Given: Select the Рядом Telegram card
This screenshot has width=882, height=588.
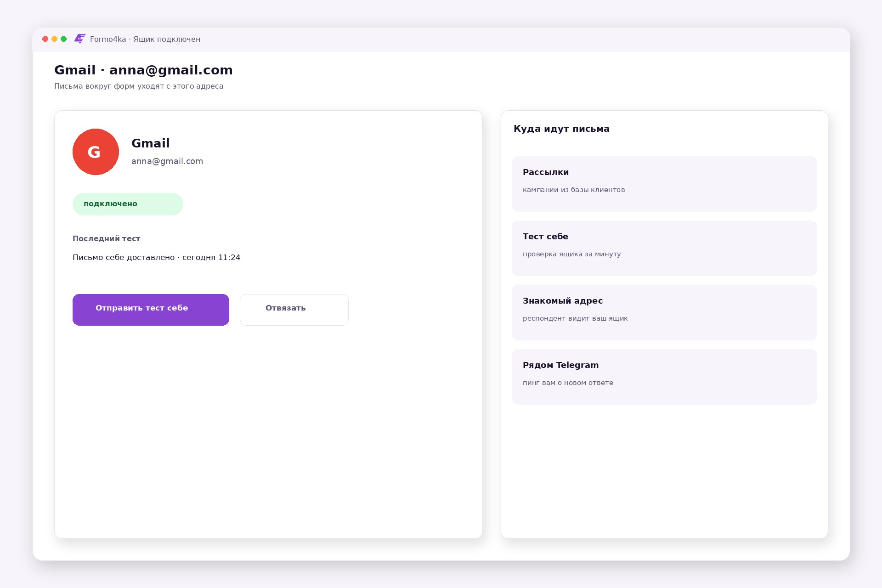Looking at the screenshot, I should (x=664, y=377).
